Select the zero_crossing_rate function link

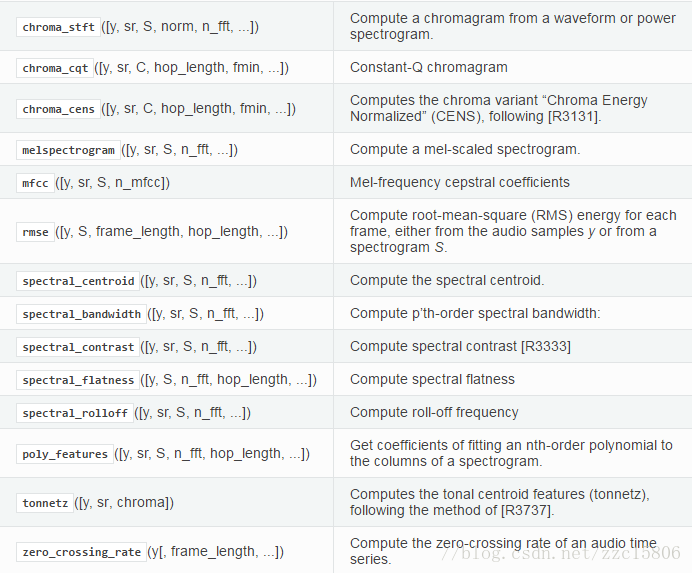(x=81, y=552)
